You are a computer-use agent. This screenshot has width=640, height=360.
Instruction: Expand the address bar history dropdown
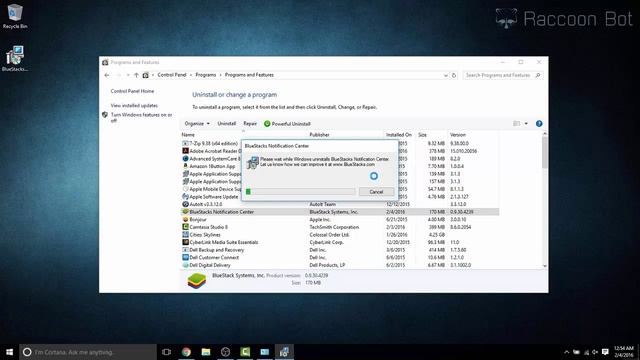tap(445, 76)
